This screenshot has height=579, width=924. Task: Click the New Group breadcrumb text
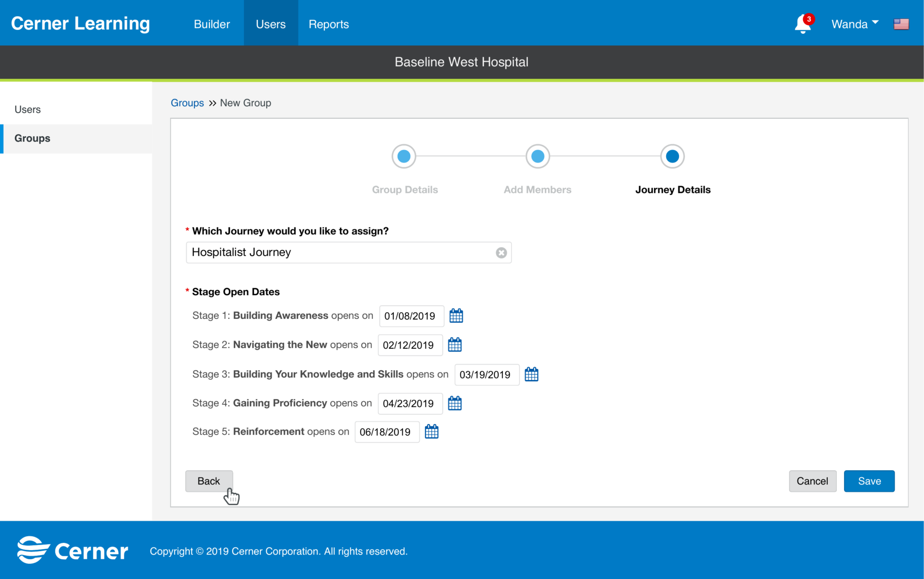(x=245, y=103)
